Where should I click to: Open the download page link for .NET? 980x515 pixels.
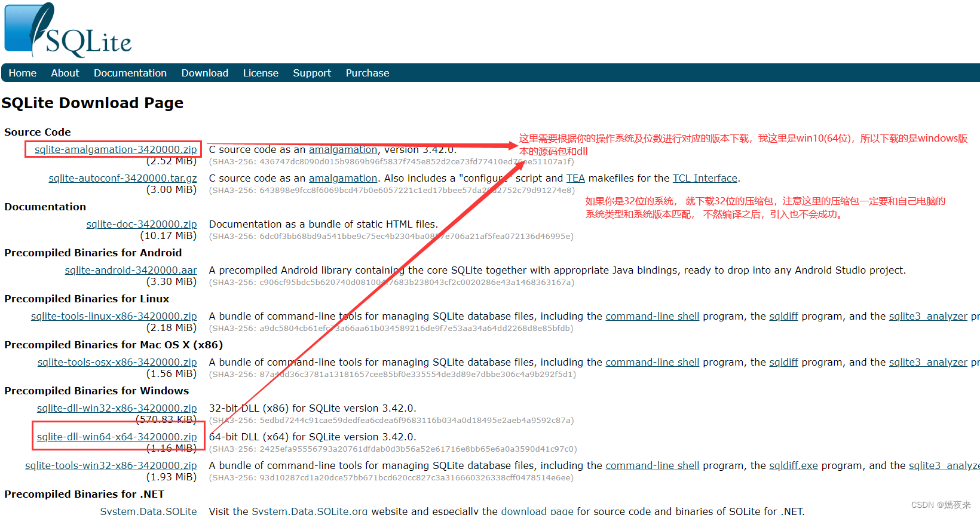pos(537,511)
